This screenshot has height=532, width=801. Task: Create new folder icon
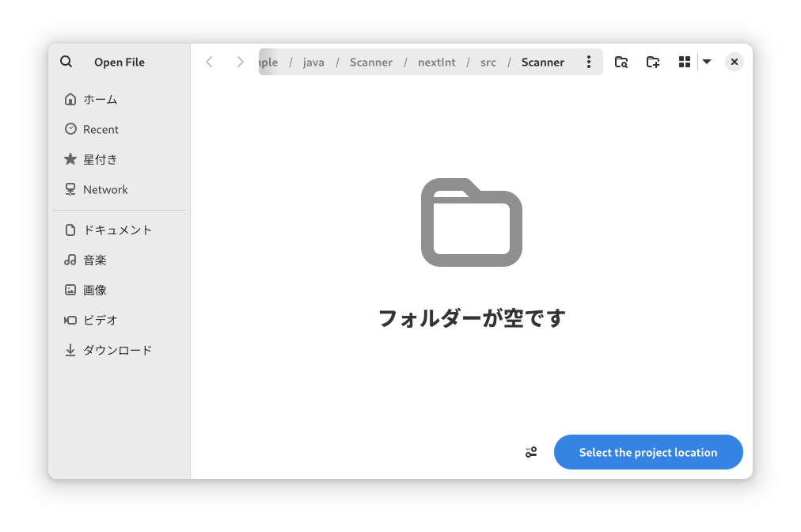(x=653, y=62)
